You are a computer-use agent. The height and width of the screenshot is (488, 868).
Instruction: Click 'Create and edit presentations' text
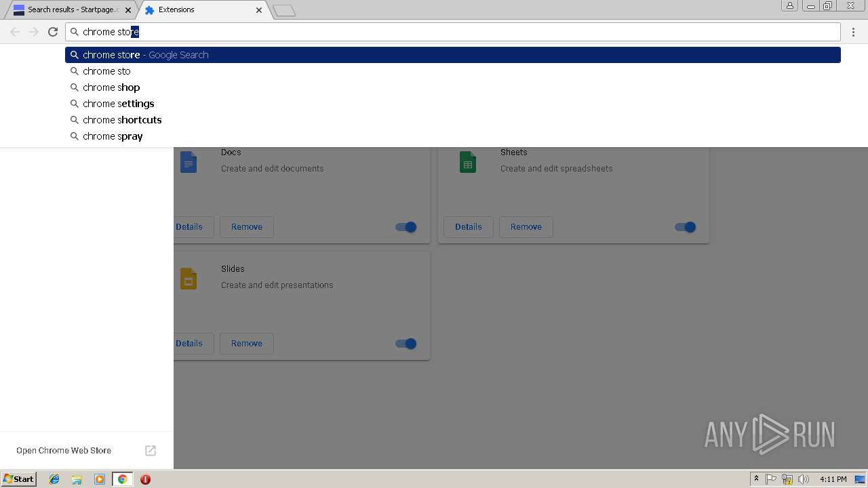point(277,285)
